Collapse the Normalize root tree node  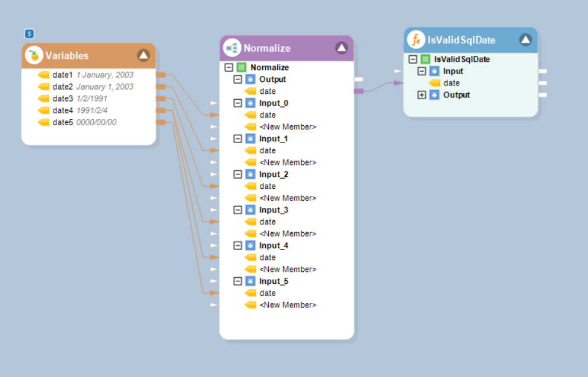(229, 68)
